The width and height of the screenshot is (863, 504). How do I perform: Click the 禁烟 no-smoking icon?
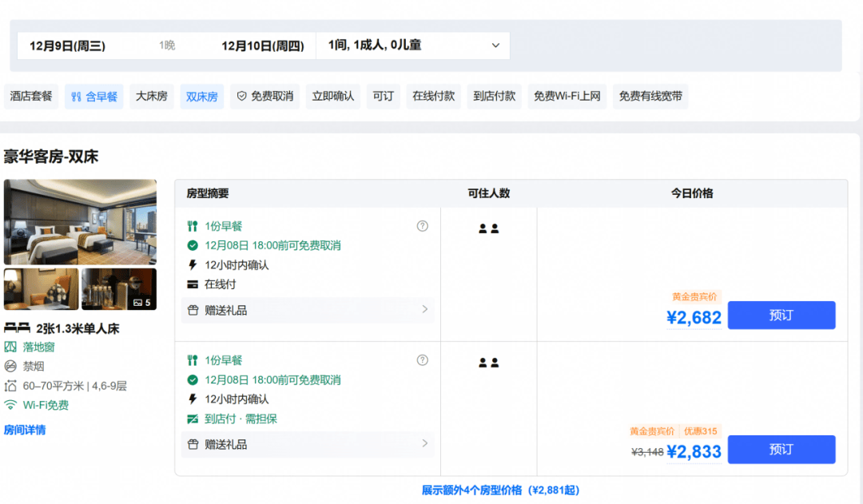(10, 367)
